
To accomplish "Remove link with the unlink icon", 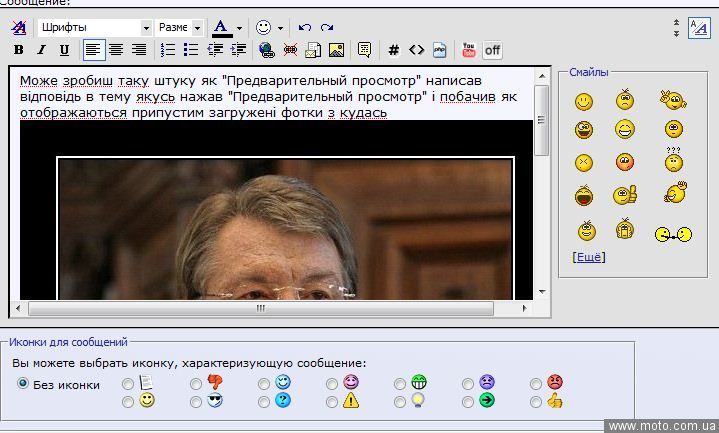I will [290, 50].
